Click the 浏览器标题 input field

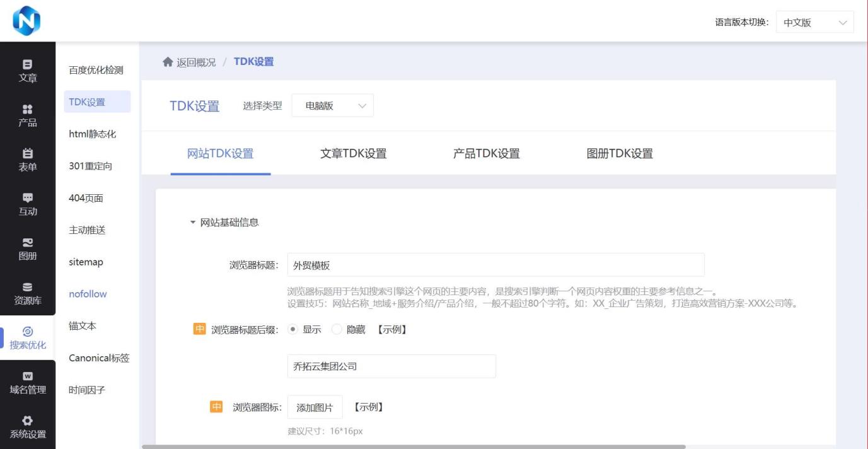(495, 265)
